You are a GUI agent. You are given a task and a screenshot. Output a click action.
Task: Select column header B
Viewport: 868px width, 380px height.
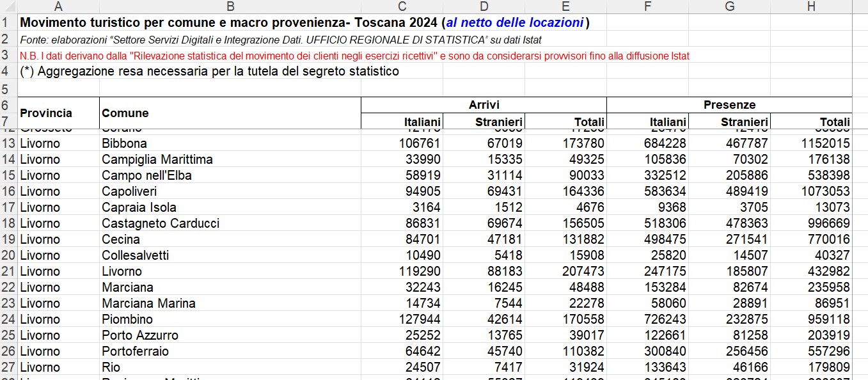point(229,6)
